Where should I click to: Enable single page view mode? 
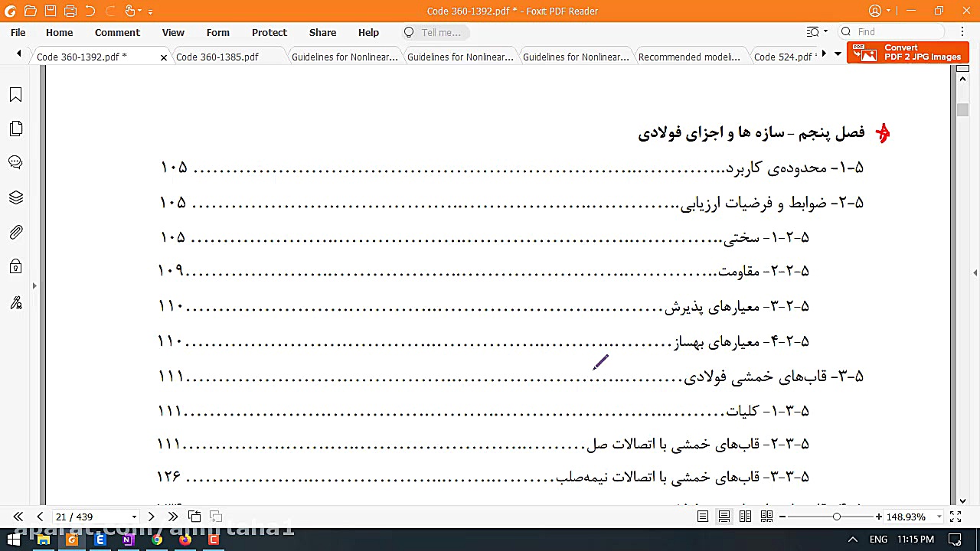coord(703,517)
